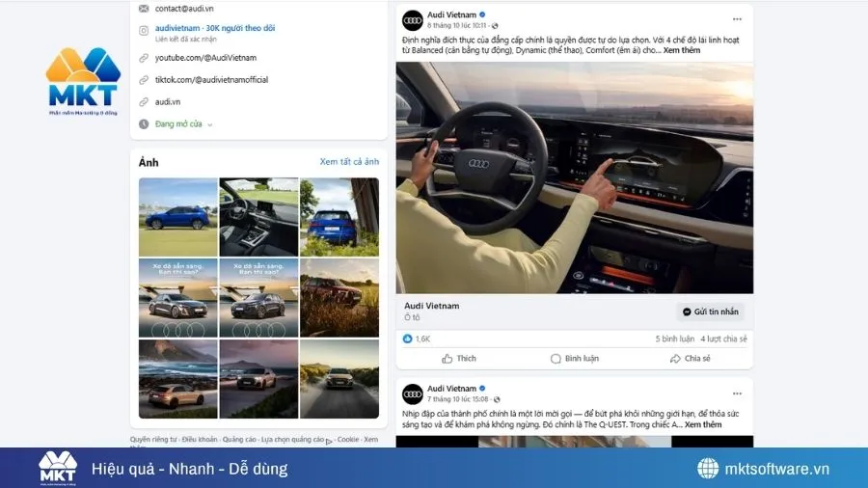Expand first post text with Xem thêm
This screenshot has height=488, width=868.
click(x=682, y=50)
